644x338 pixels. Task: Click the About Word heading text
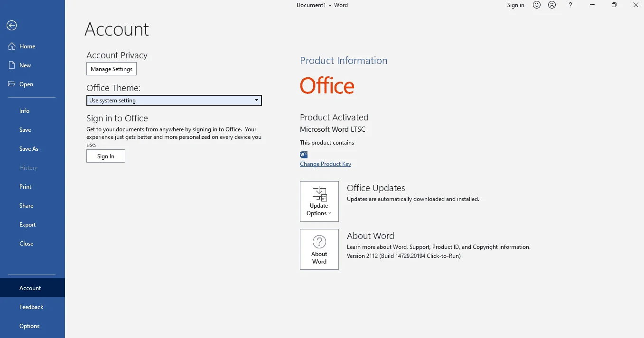pos(371,236)
